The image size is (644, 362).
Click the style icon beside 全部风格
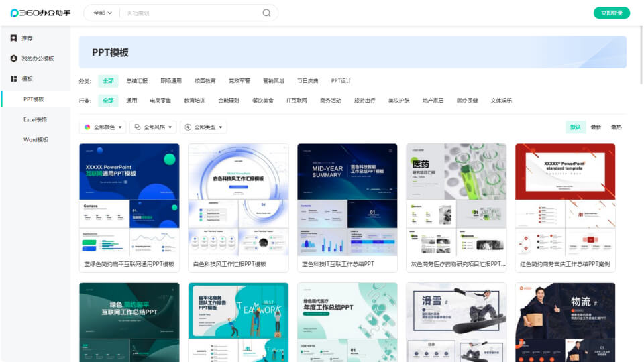(138, 127)
